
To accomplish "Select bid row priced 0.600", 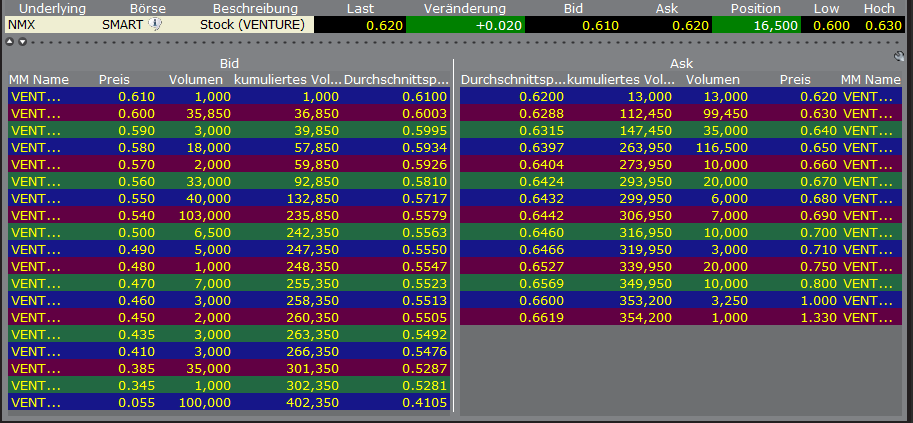I will pos(229,114).
